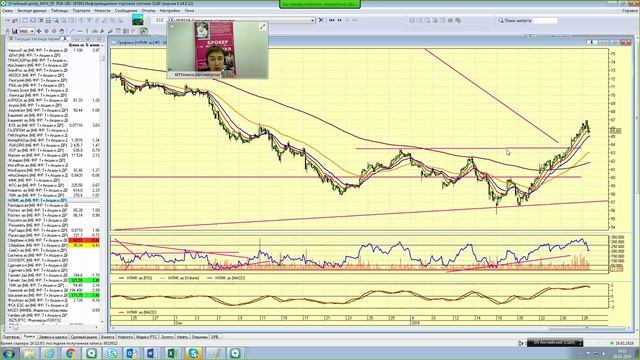Click inside the instrument search field
This screenshot has height=360, width=640.
[545, 20]
